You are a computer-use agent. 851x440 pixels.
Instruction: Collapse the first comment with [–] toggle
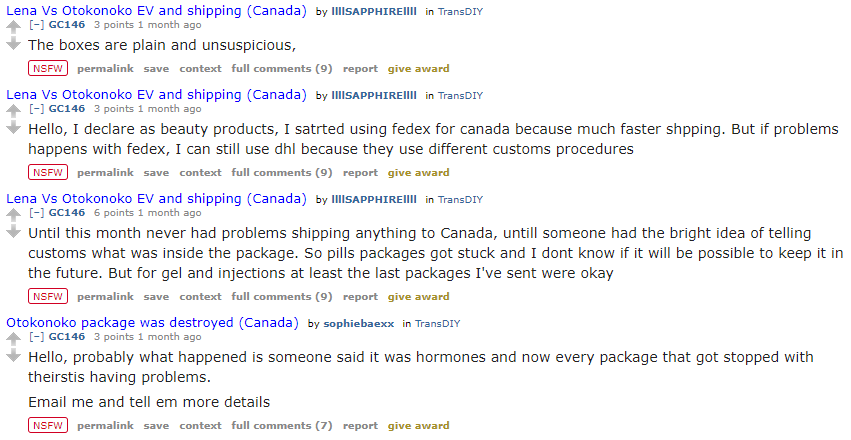(x=37, y=25)
